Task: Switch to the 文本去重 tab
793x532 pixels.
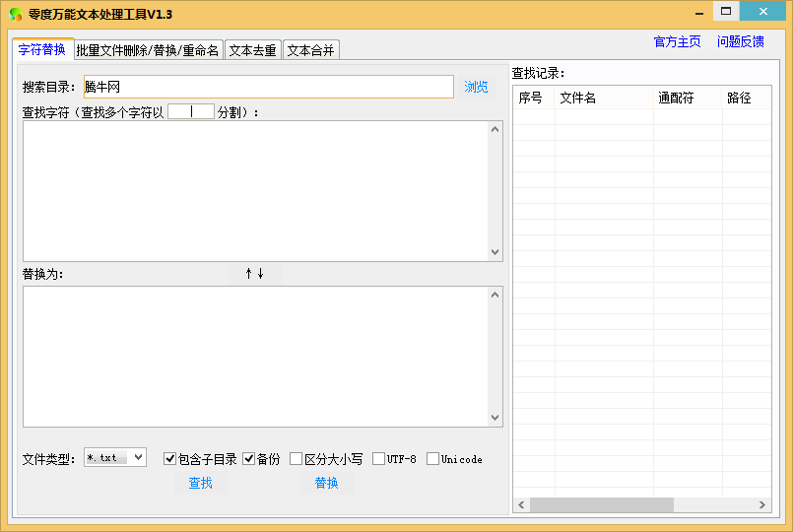Action: 253,50
